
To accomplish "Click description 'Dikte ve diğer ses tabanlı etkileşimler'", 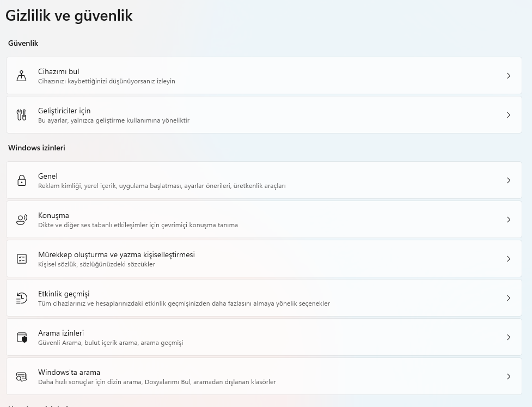I will click(138, 225).
